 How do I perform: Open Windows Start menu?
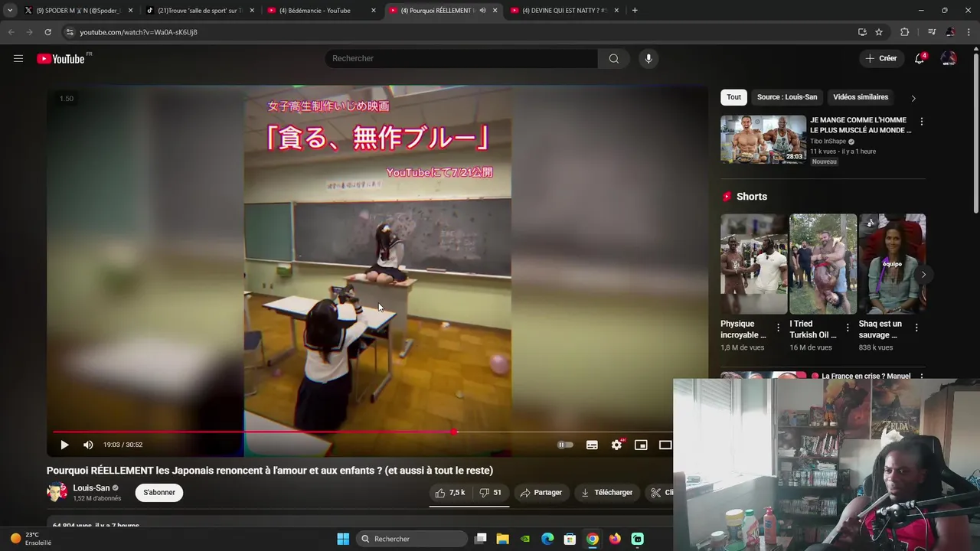click(x=343, y=539)
